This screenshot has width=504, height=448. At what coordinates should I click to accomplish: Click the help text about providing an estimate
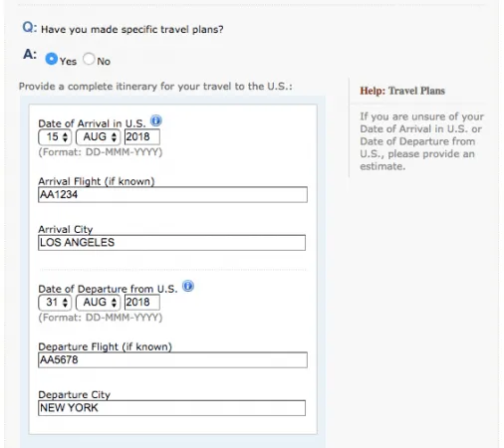point(421,141)
